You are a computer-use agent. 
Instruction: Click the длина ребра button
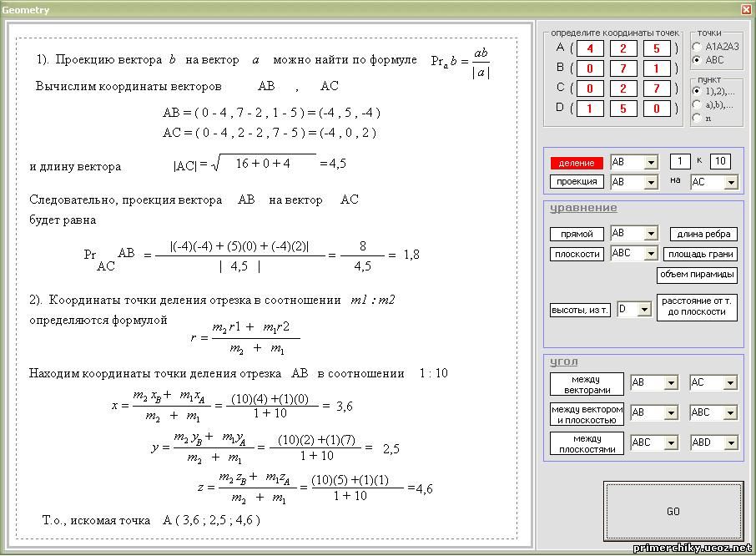(x=703, y=234)
